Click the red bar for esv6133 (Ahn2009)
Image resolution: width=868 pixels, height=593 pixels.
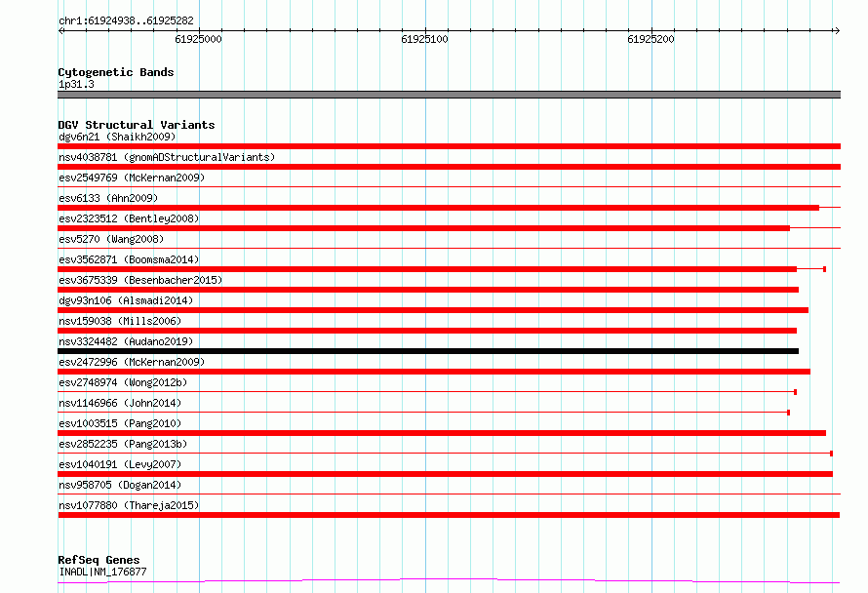[439, 208]
